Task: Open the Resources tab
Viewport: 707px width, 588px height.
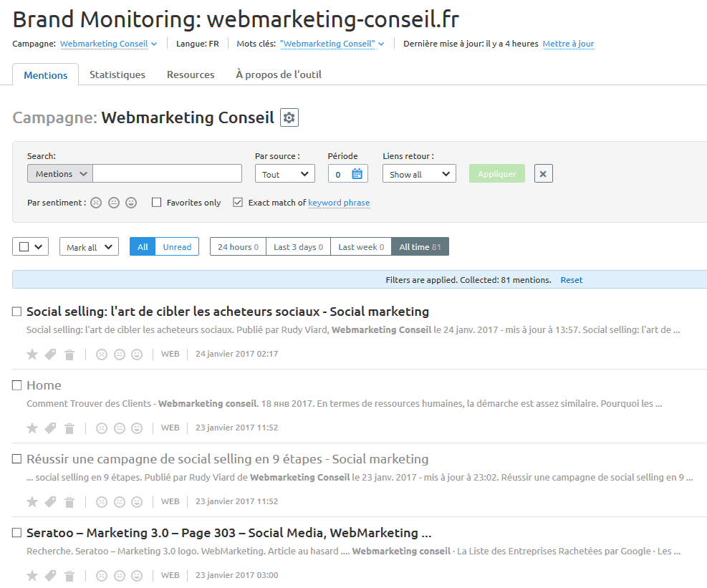Action: (x=191, y=74)
